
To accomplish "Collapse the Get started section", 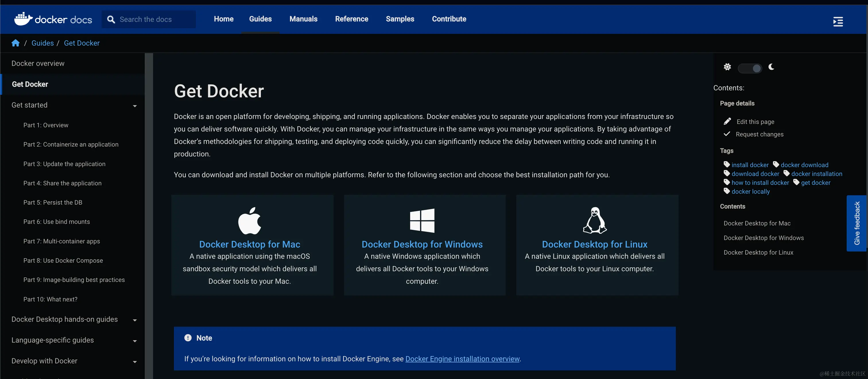I will coord(135,106).
